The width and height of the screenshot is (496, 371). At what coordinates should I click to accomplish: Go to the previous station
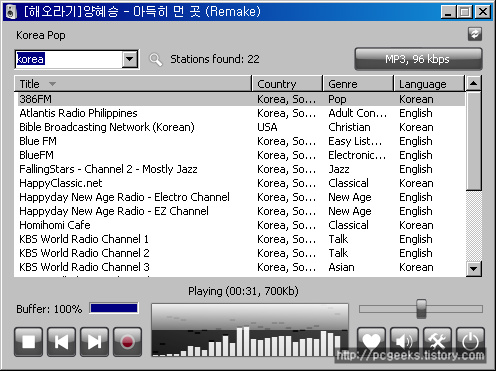coord(61,342)
